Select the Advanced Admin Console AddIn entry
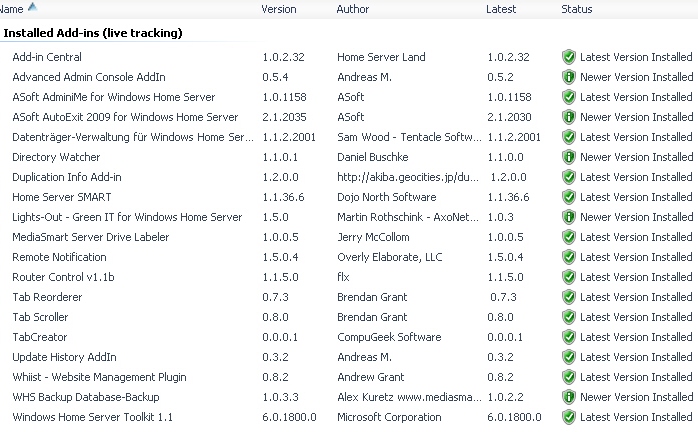698x432 pixels. pyautogui.click(x=89, y=77)
